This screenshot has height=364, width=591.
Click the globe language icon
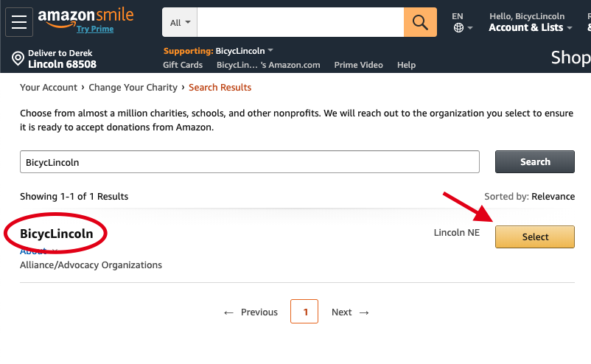pos(458,27)
